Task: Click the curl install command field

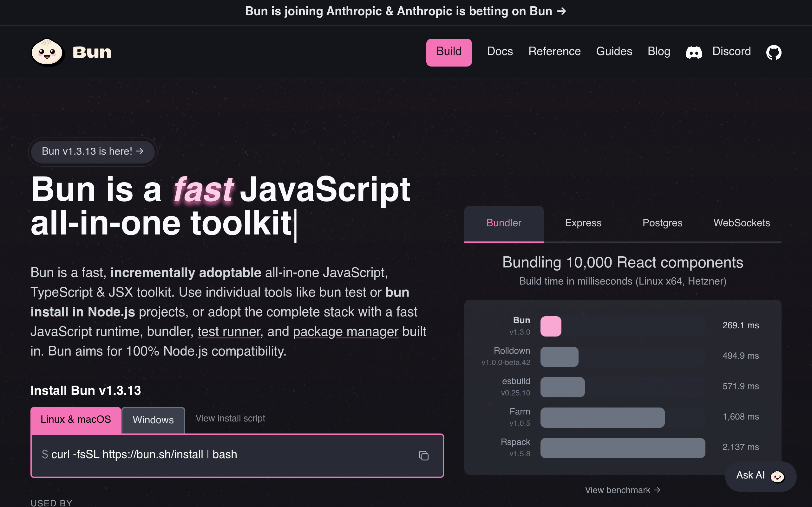Action: 237,455
